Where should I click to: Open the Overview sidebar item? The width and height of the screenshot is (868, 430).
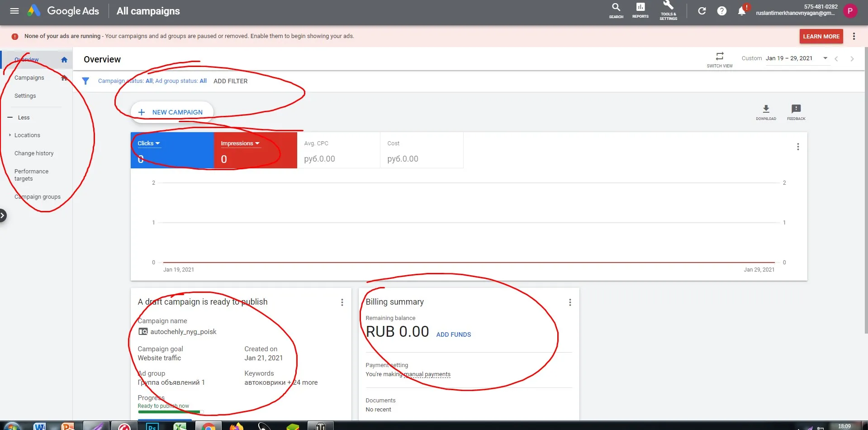click(x=37, y=59)
